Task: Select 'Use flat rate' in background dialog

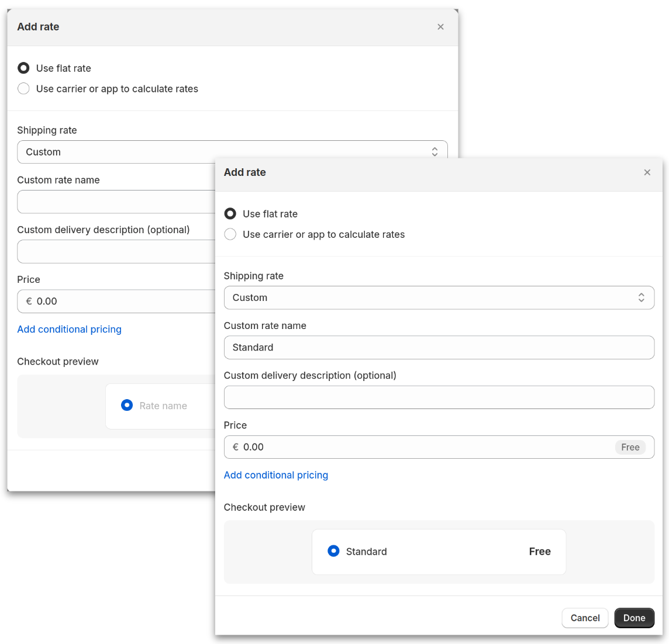Action: [23, 68]
